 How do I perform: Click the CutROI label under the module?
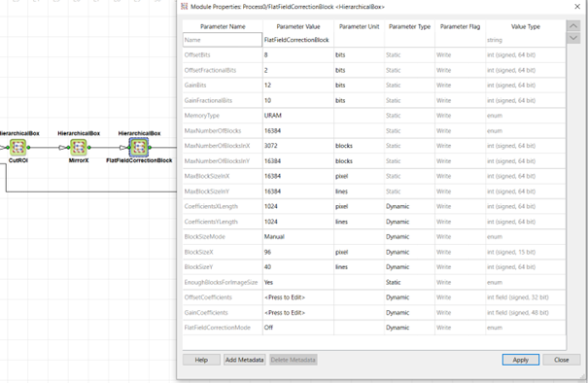(x=18, y=160)
